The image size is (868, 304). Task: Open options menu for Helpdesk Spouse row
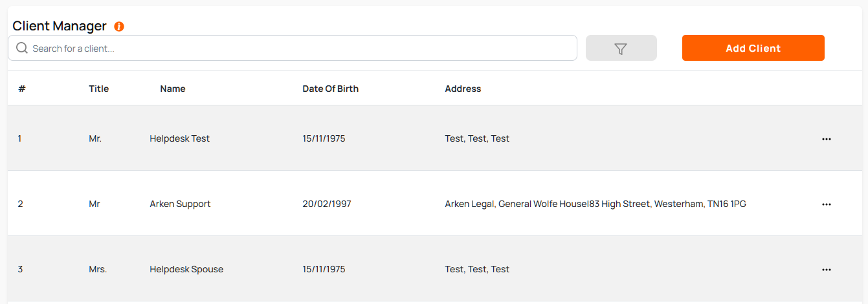coord(826,269)
